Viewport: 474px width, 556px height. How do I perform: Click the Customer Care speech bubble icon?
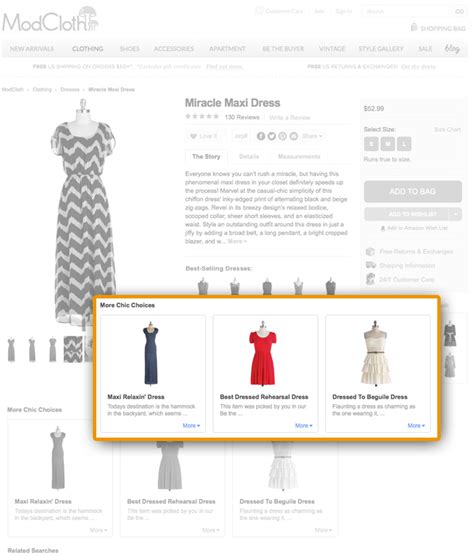pyautogui.click(x=260, y=11)
